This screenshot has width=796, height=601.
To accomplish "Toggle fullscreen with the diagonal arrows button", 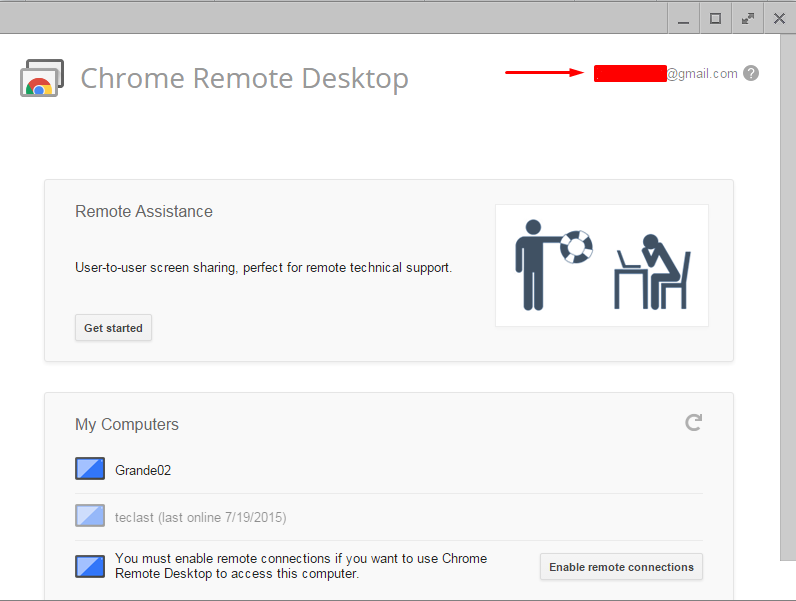I will coord(747,19).
